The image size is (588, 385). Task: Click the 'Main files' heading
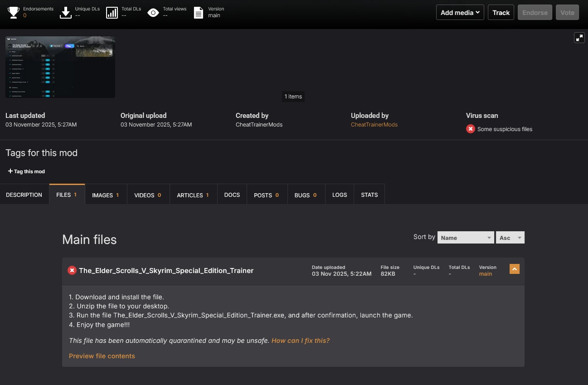coord(89,239)
